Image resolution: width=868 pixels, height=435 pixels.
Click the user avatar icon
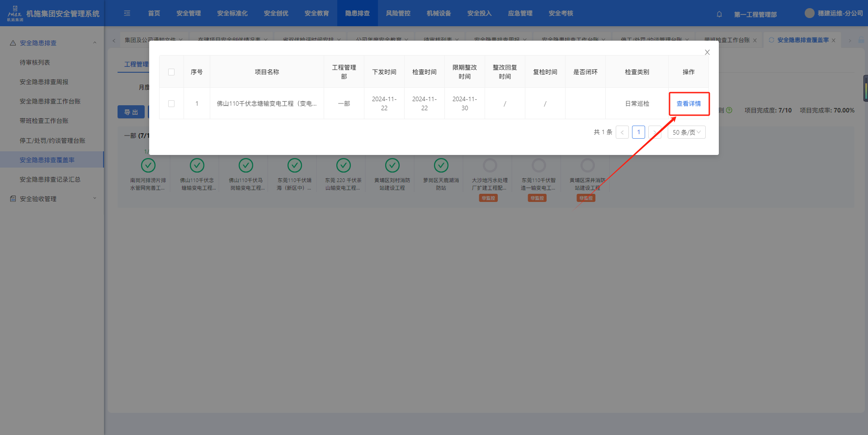click(809, 13)
